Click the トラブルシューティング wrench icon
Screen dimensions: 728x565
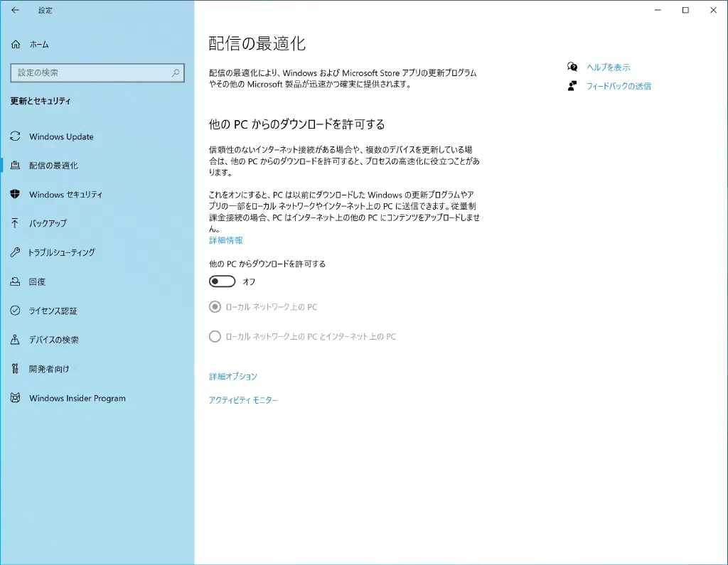click(16, 252)
